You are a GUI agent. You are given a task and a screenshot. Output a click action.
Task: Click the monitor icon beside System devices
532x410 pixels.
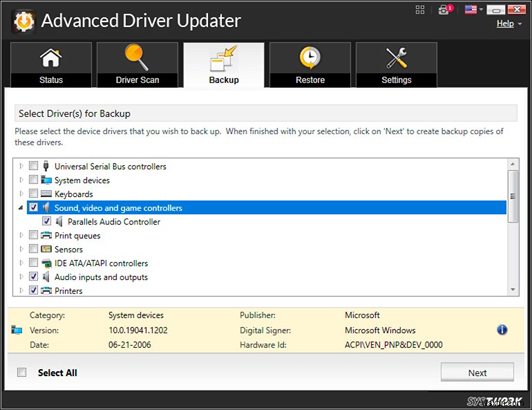46,180
